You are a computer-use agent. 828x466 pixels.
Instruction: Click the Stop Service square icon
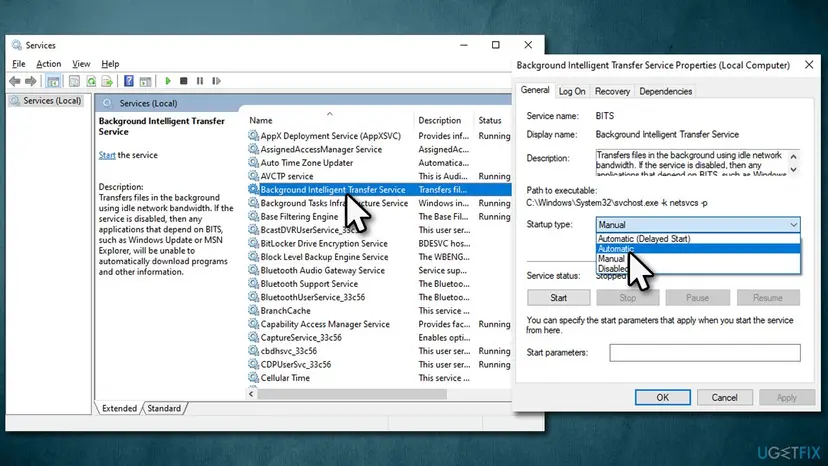(184, 81)
